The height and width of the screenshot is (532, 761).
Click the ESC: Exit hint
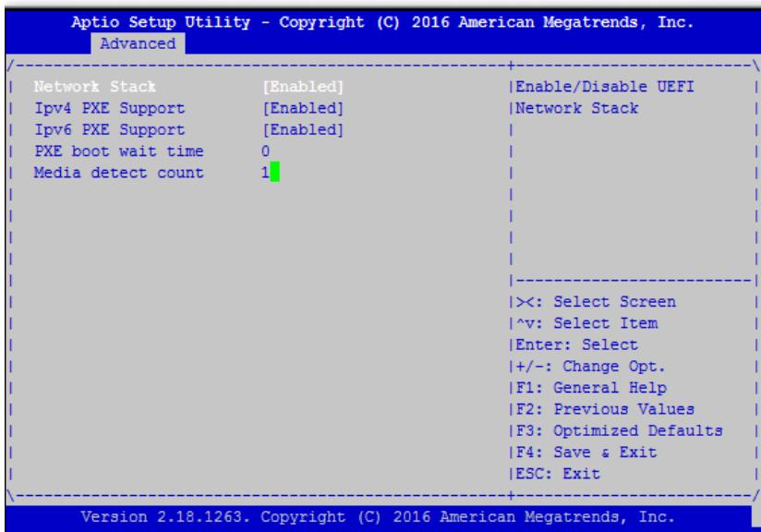tap(558, 474)
